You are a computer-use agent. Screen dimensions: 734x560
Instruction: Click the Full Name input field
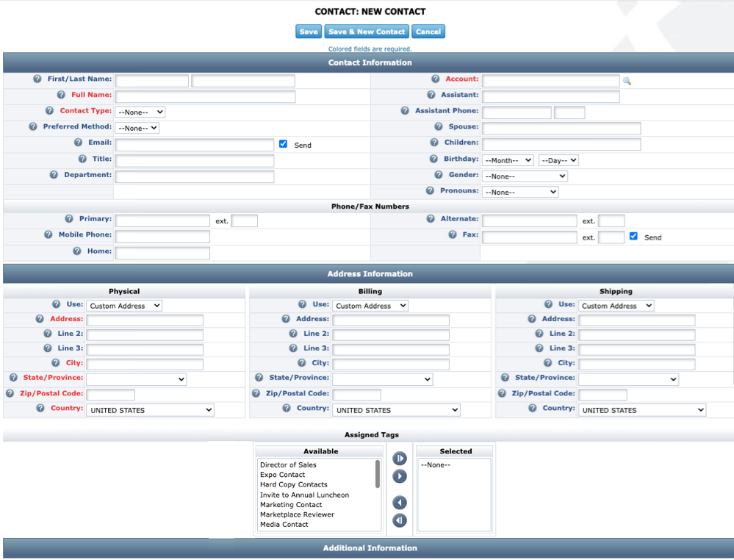pyautogui.click(x=205, y=96)
